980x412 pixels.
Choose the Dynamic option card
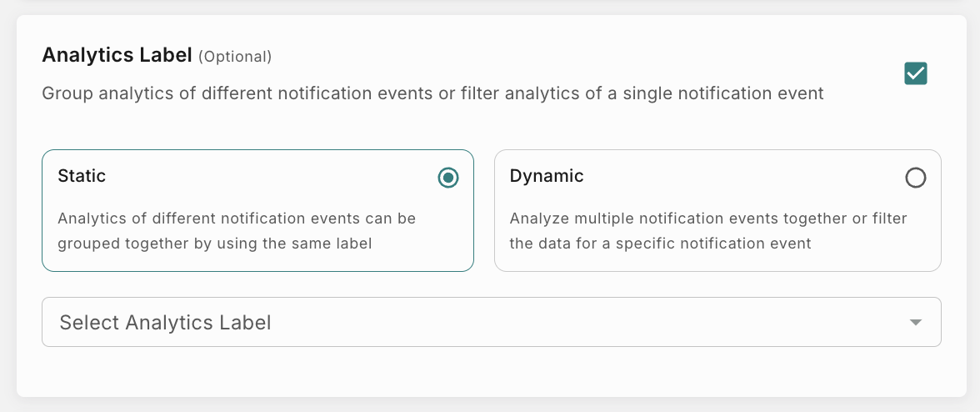[717, 210]
